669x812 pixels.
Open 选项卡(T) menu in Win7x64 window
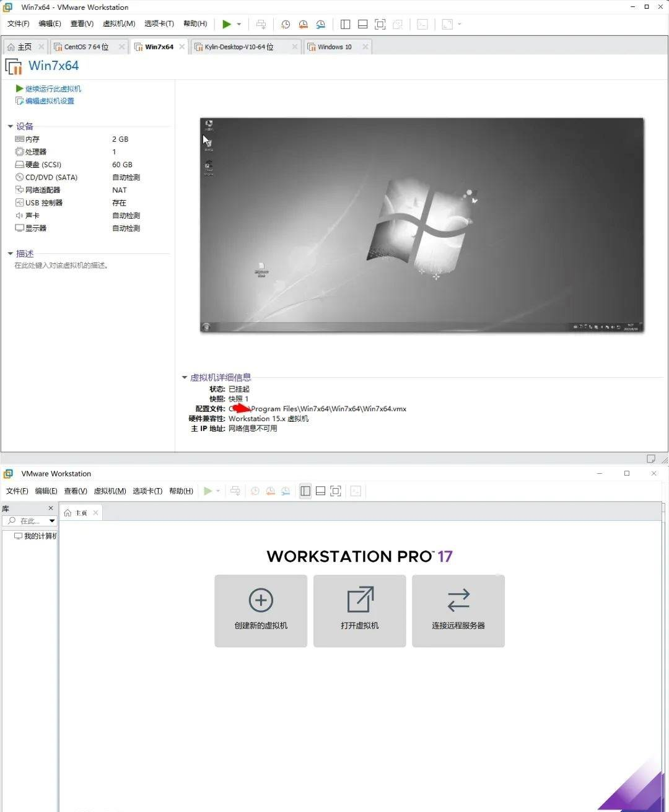click(x=159, y=24)
